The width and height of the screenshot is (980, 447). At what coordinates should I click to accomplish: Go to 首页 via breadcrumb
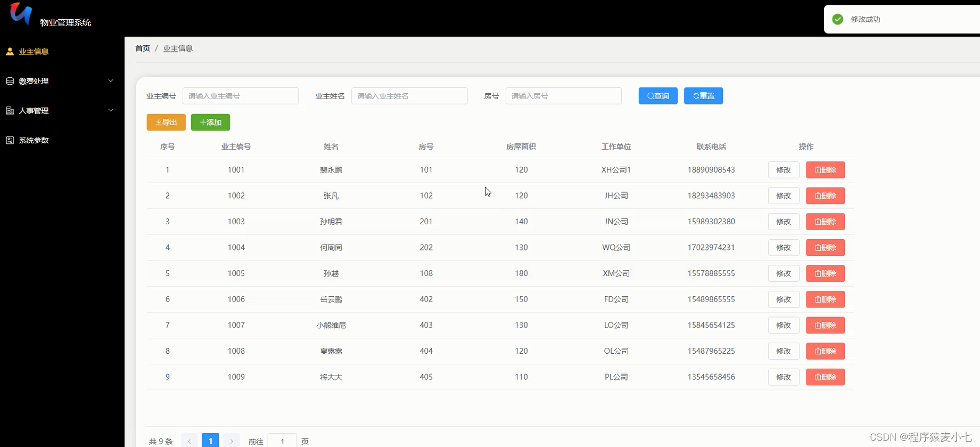[x=143, y=48]
